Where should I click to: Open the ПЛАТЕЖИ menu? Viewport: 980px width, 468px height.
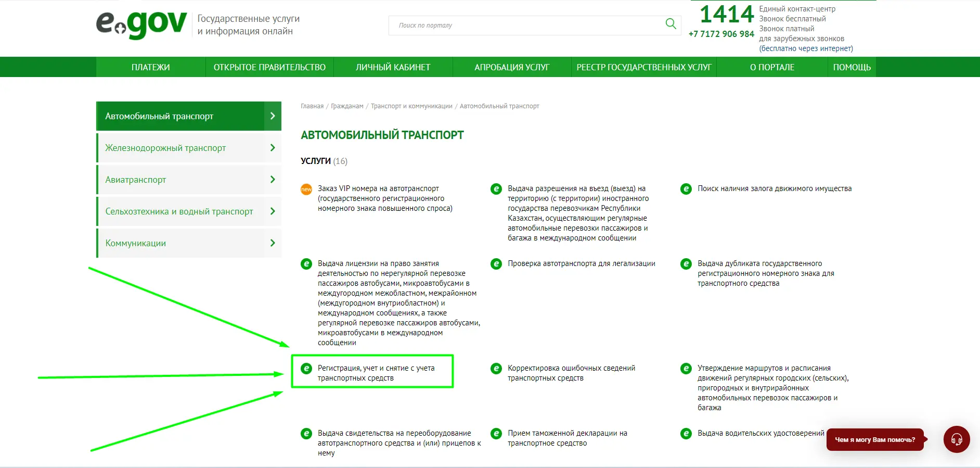coord(151,67)
